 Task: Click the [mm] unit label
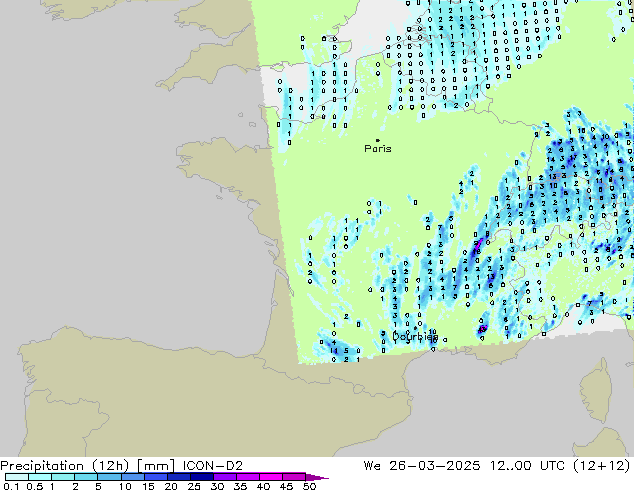156,466
